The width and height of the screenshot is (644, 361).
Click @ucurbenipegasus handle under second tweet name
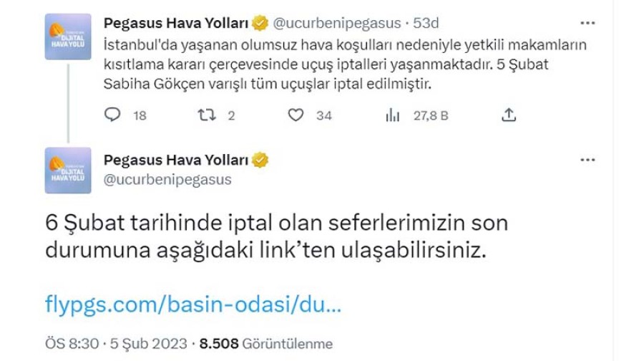point(167,180)
